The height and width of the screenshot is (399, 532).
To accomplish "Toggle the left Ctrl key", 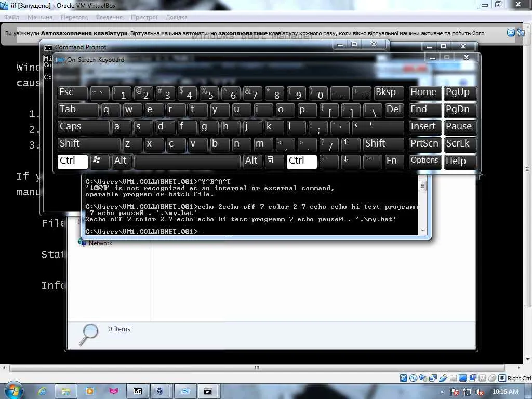I will pyautogui.click(x=73, y=162).
